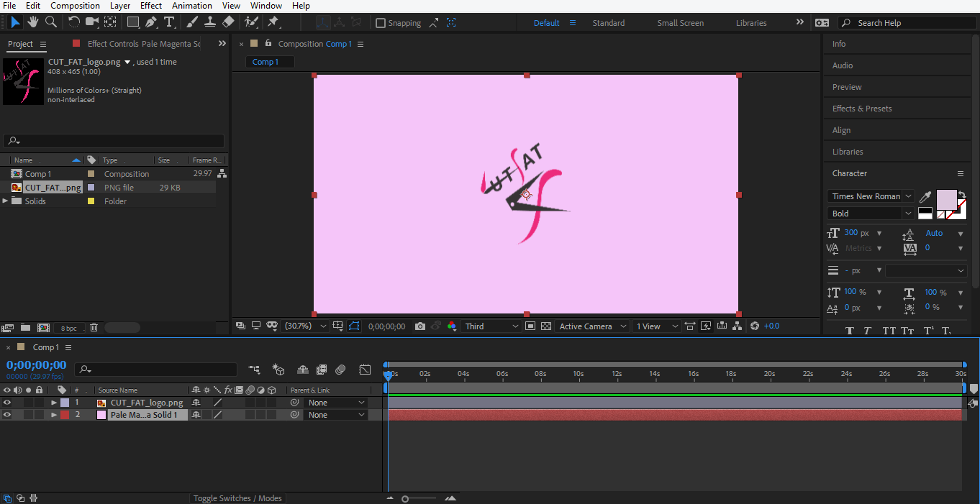980x504 pixels.
Task: Select the Hand tool
Action: pyautogui.click(x=33, y=22)
